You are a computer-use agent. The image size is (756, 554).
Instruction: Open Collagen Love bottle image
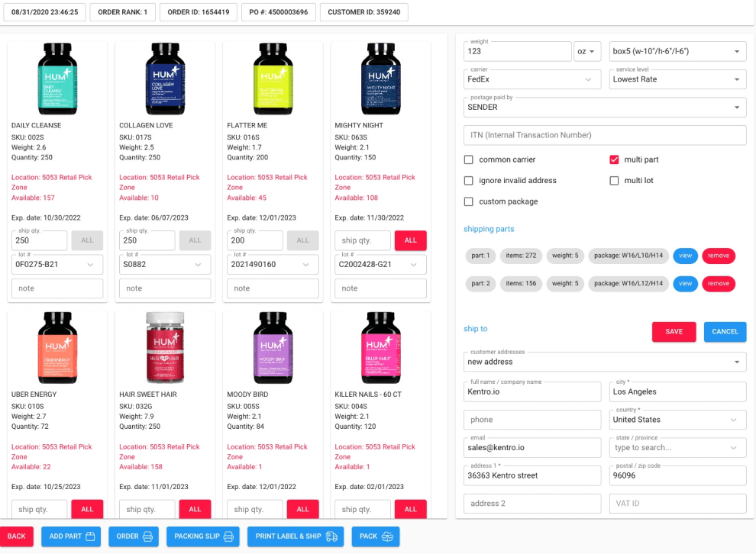[165, 79]
